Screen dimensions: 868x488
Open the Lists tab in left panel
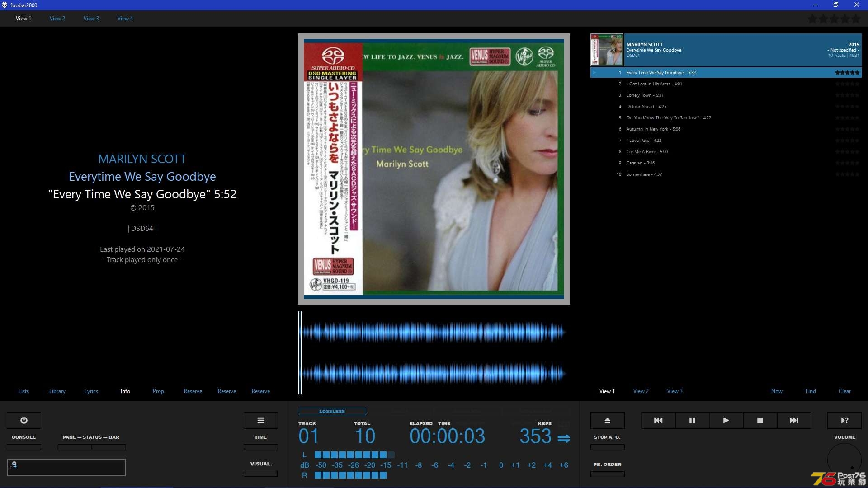24,391
